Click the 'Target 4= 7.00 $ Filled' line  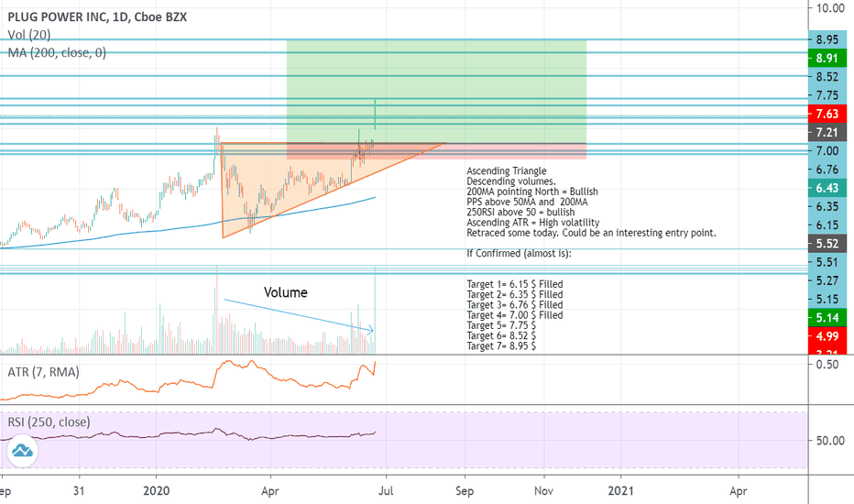click(x=515, y=315)
